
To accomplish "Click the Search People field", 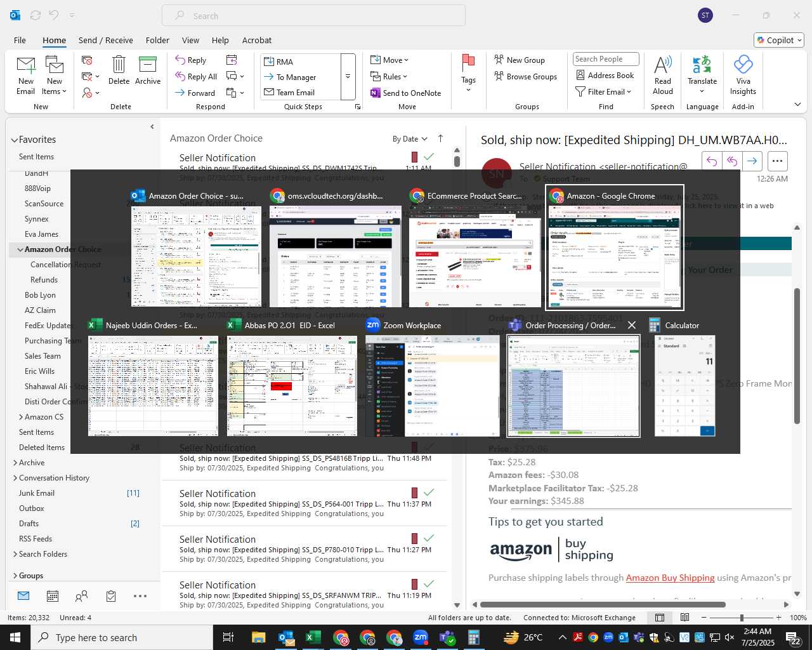I will tap(606, 59).
